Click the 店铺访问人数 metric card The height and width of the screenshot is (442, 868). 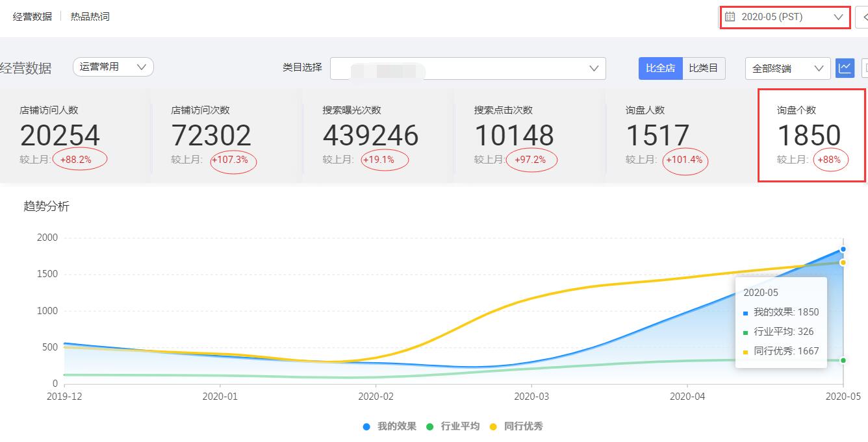pos(71,134)
